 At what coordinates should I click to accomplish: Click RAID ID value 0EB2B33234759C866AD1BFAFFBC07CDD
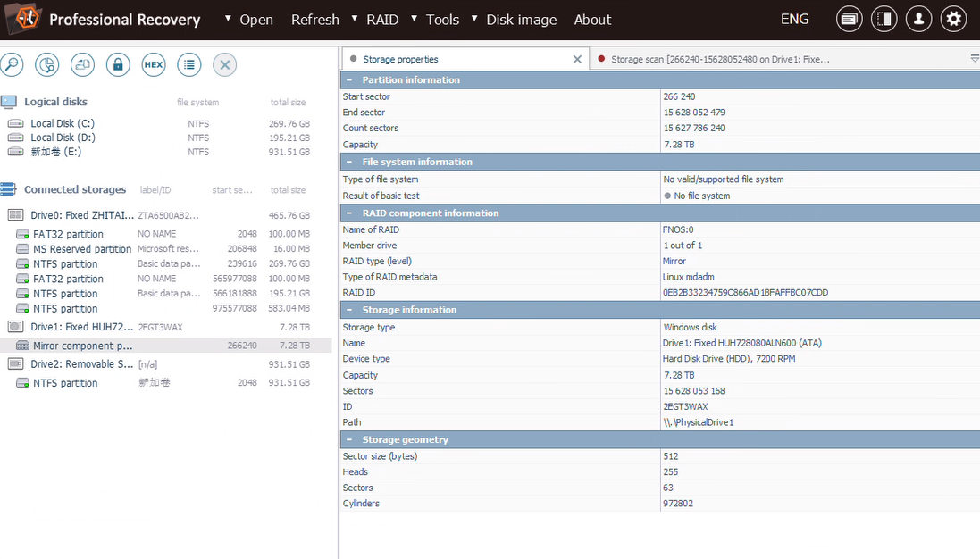[745, 292]
